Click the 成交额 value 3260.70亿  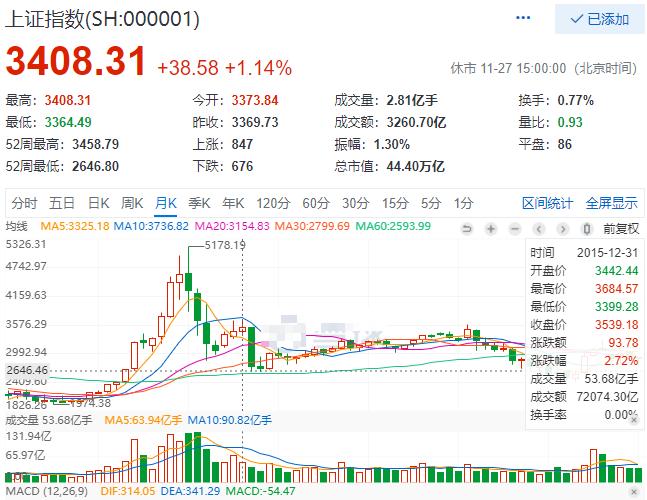click(x=416, y=122)
